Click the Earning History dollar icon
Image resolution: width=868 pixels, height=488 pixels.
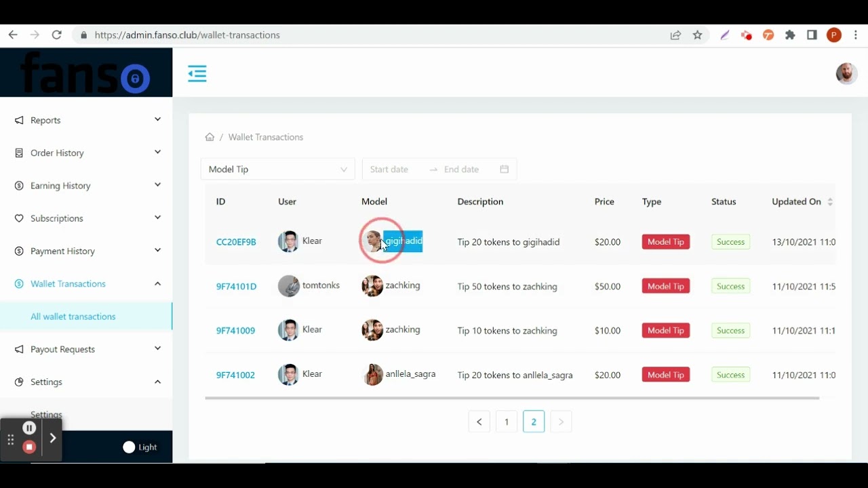click(19, 186)
